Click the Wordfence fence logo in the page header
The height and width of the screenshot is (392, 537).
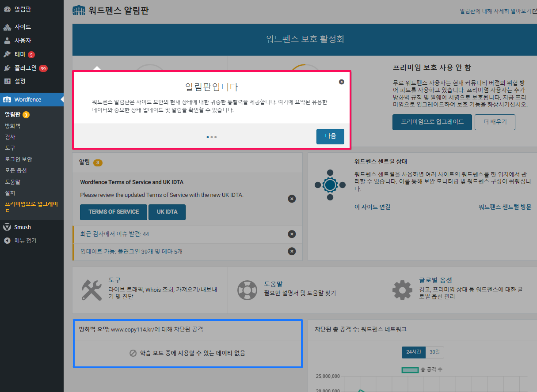tap(79, 11)
